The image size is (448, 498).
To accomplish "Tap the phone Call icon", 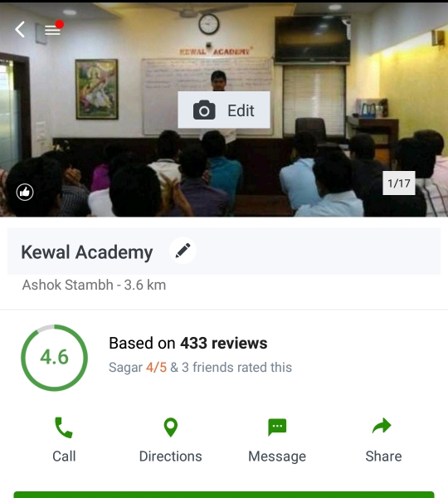I will 64,427.
